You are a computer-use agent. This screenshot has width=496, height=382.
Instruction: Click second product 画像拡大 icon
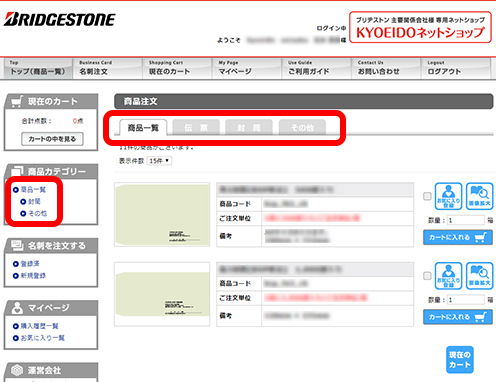(479, 276)
